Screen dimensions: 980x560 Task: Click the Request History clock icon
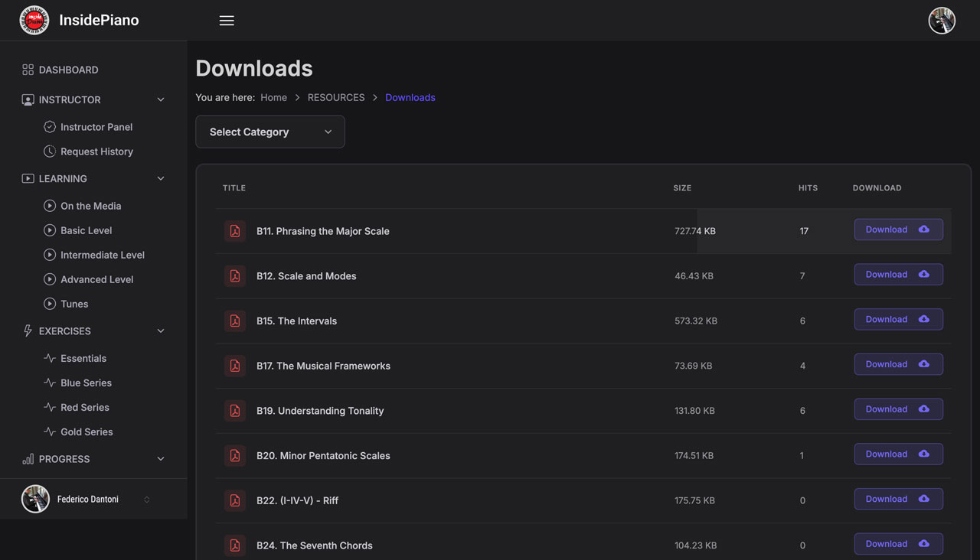click(x=50, y=151)
